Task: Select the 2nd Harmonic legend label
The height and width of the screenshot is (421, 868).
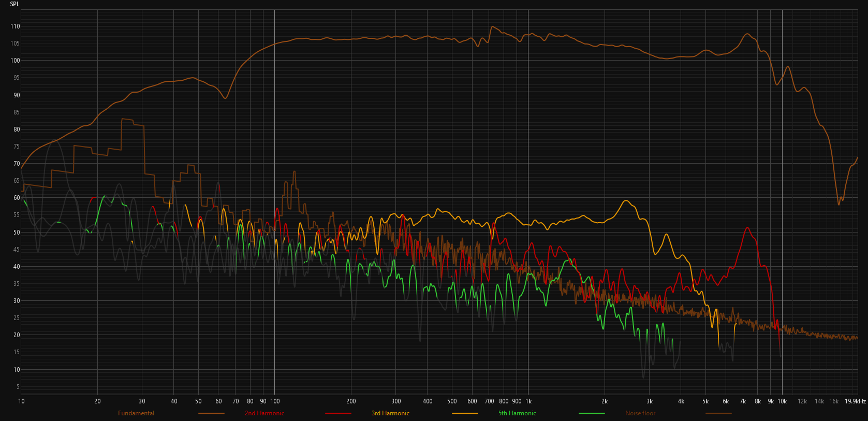Action: [264, 413]
